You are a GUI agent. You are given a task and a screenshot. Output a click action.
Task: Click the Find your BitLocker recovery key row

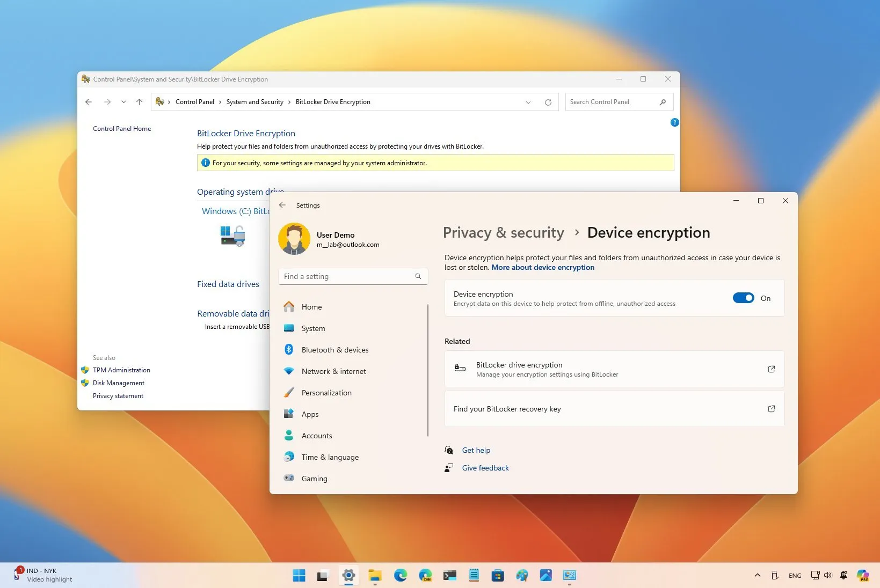click(614, 409)
